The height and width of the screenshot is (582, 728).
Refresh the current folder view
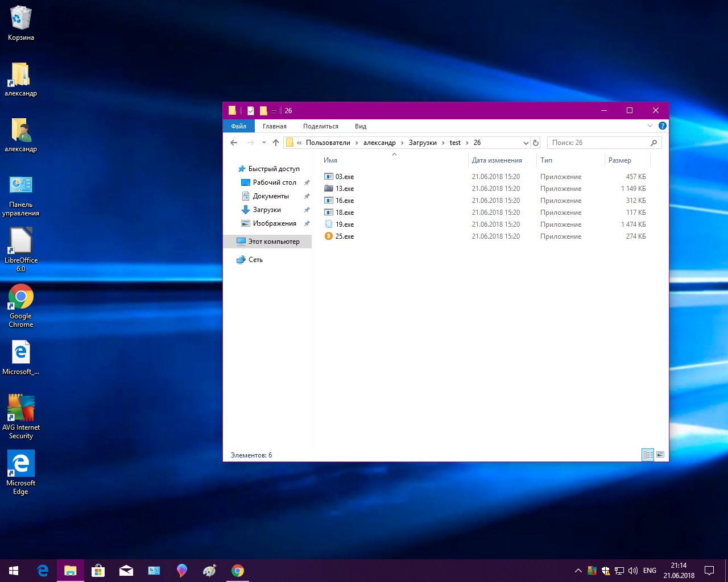pos(535,143)
